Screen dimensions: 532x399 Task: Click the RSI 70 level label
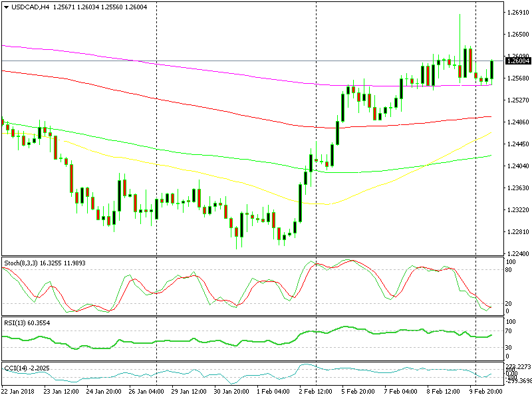coord(508,331)
